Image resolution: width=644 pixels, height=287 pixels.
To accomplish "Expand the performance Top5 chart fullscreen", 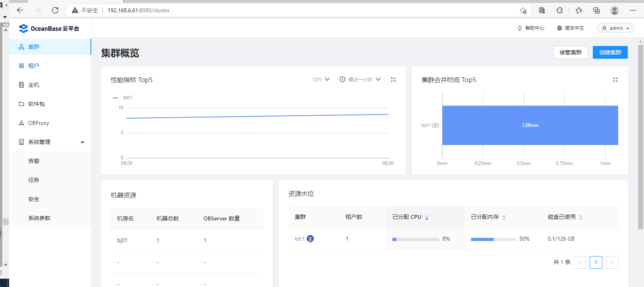I will click(393, 80).
